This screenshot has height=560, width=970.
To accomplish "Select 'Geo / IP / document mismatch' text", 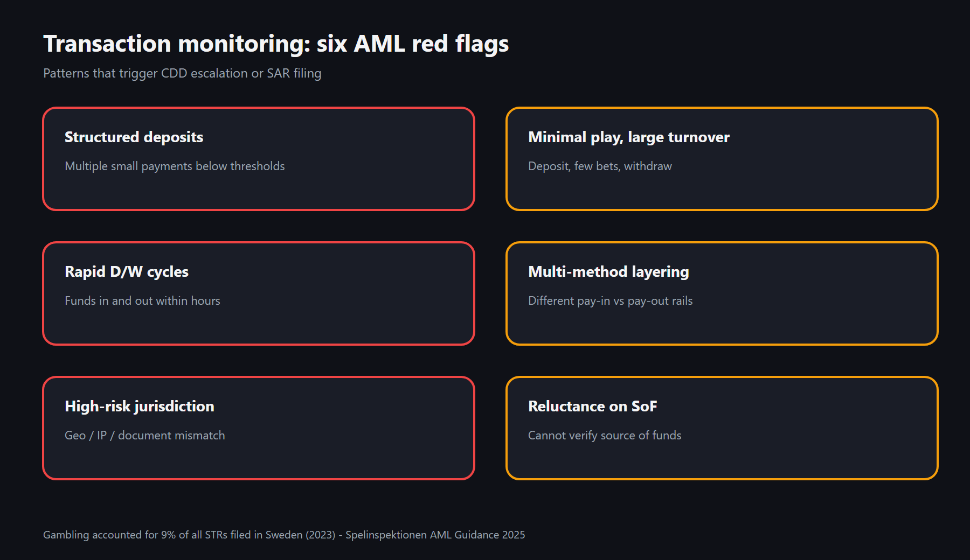I will 145,436.
